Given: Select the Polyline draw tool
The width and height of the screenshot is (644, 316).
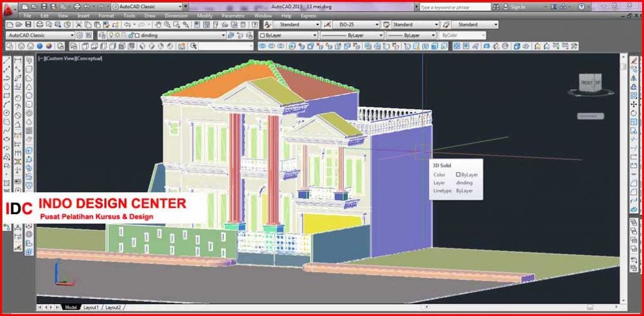Looking at the screenshot, I should (6, 78).
